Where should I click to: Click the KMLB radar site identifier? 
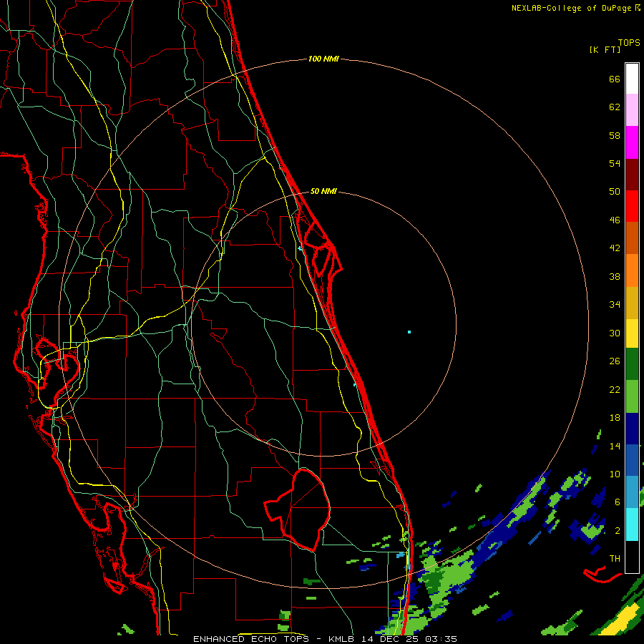341,639
